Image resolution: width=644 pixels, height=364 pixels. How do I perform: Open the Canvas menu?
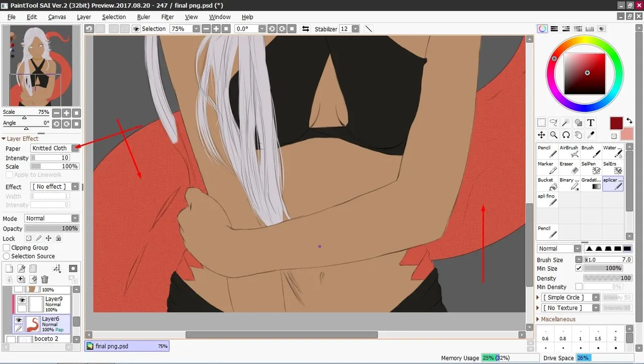click(57, 17)
